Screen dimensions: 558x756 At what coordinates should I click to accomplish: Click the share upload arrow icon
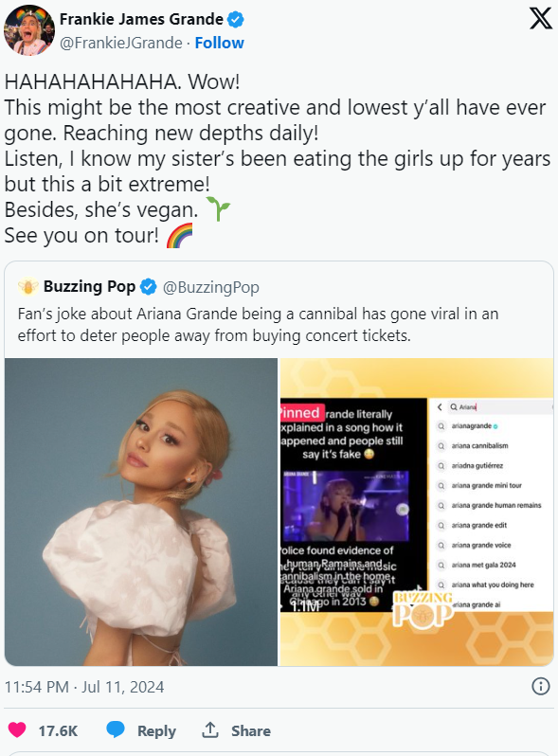[x=210, y=730]
